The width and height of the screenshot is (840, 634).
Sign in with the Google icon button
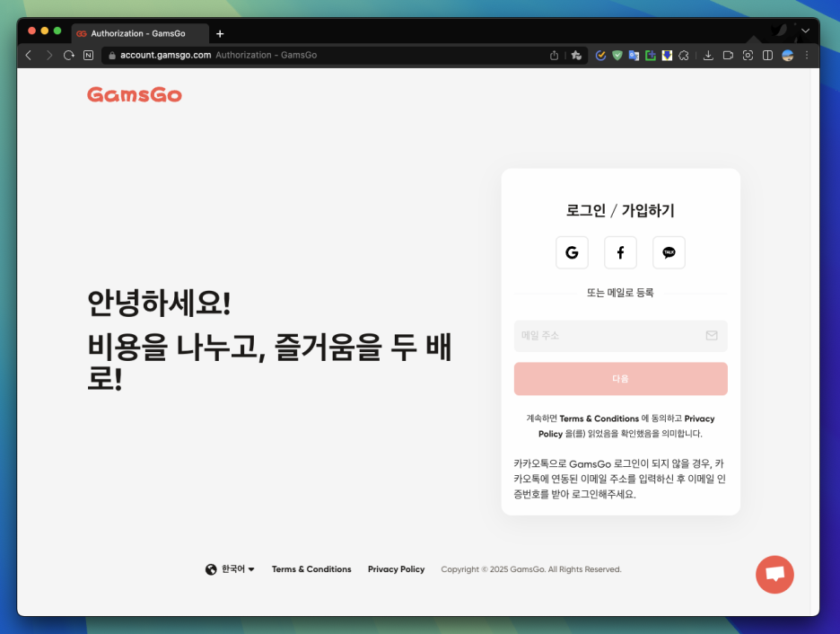[572, 252]
